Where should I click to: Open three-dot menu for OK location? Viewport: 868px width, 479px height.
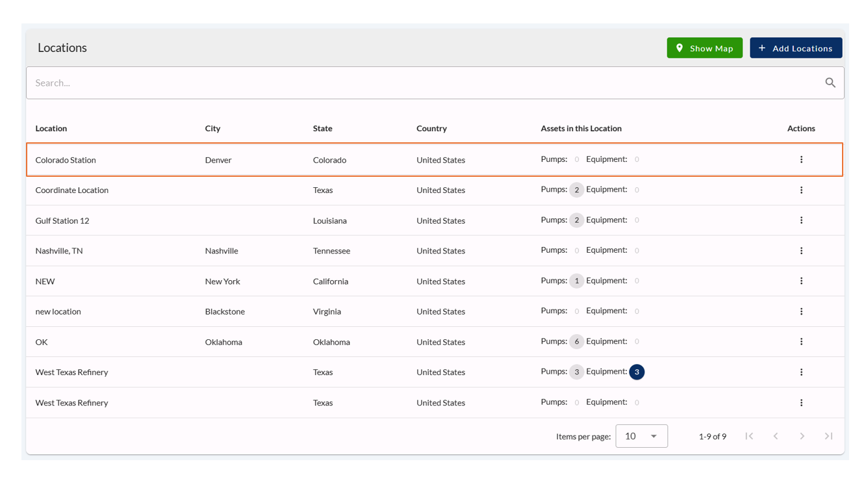click(x=801, y=342)
